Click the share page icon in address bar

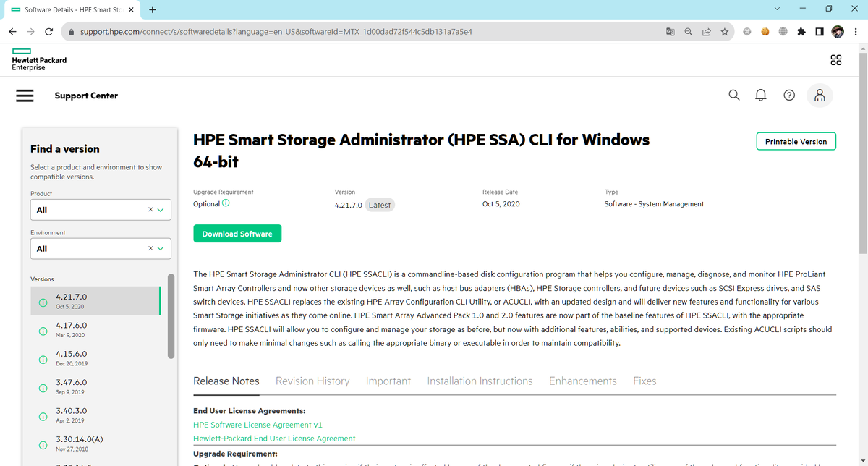coord(706,32)
